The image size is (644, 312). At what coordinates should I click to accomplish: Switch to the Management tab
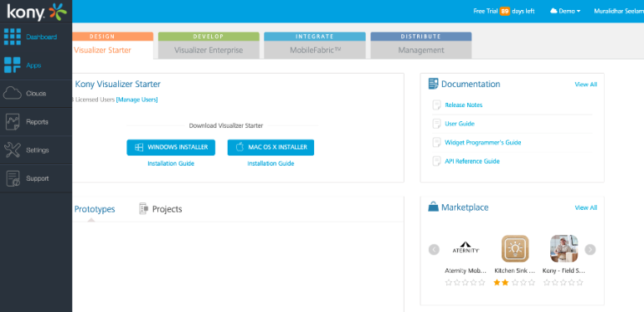pyautogui.click(x=421, y=45)
